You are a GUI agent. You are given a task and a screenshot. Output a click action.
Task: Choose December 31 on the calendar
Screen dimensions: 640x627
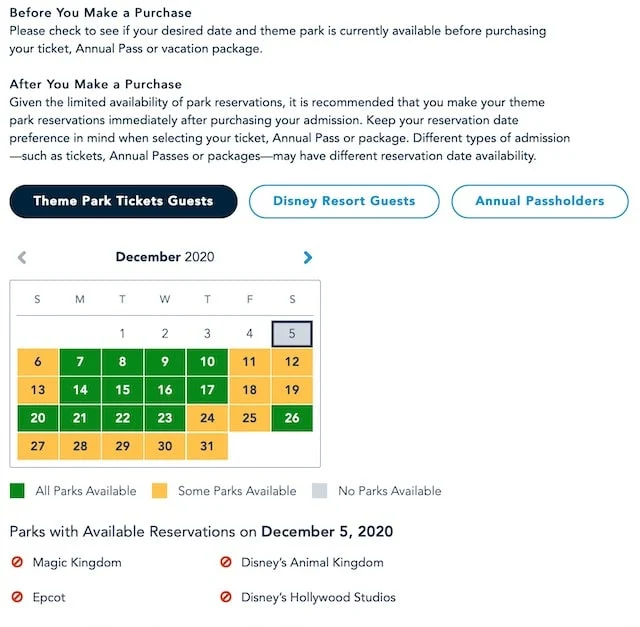pos(207,446)
